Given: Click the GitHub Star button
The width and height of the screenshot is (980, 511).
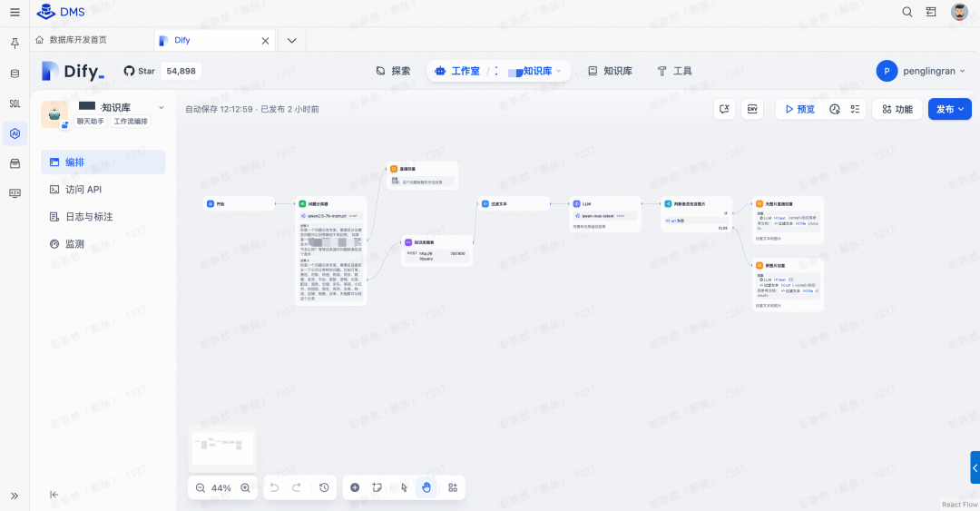Looking at the screenshot, I should pyautogui.click(x=140, y=71).
